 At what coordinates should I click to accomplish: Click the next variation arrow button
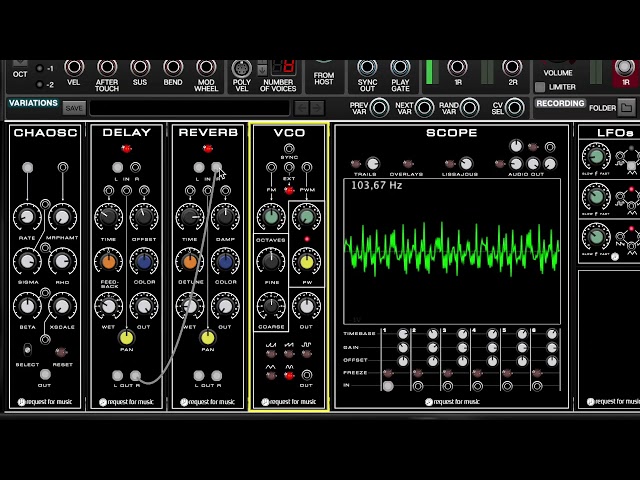click(316, 108)
